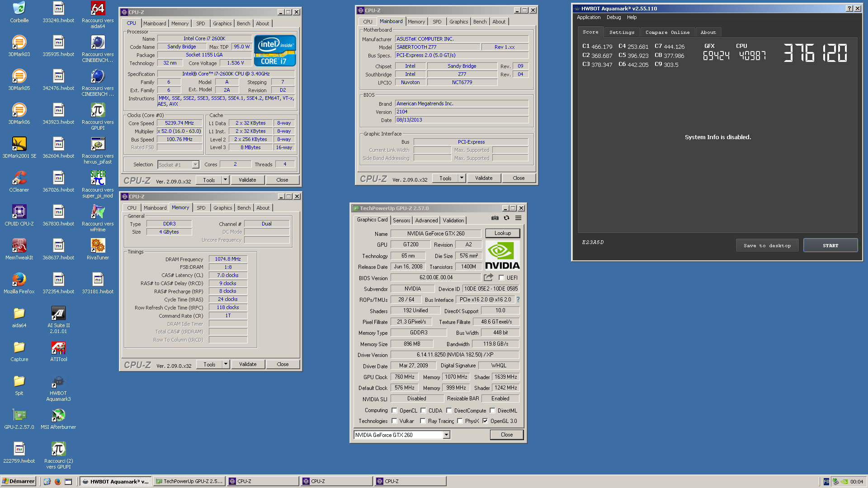Launch ATITool desktop icon
The height and width of the screenshot is (488, 868).
coord(58,351)
